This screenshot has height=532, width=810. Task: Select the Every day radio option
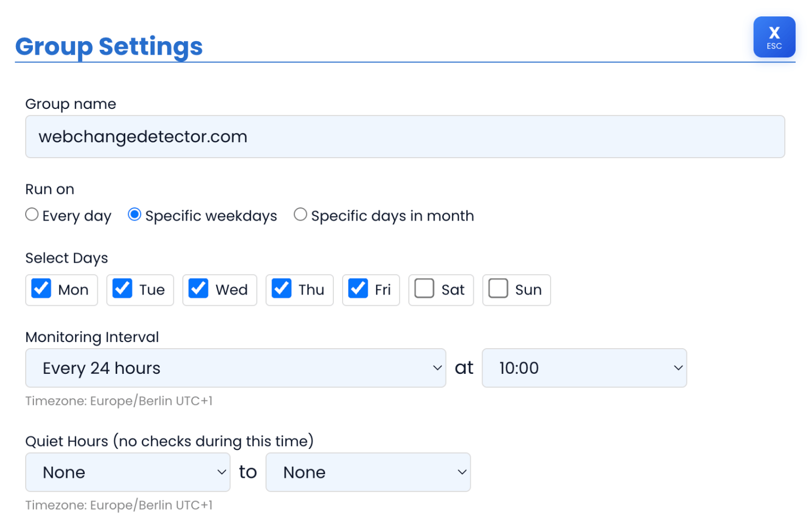click(x=31, y=215)
